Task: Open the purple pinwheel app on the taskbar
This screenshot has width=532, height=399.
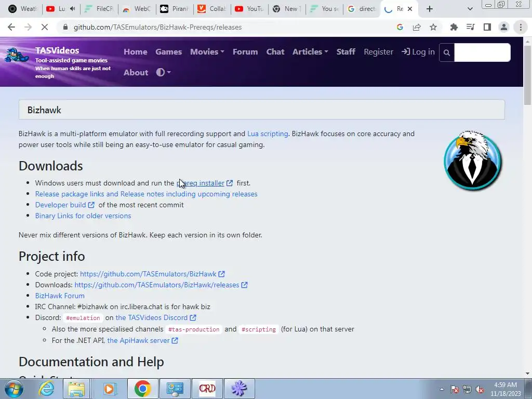Action: 239,389
